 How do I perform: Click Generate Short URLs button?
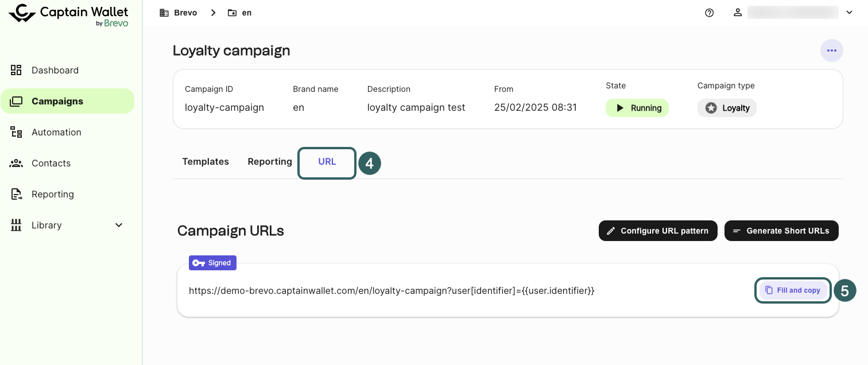click(781, 231)
